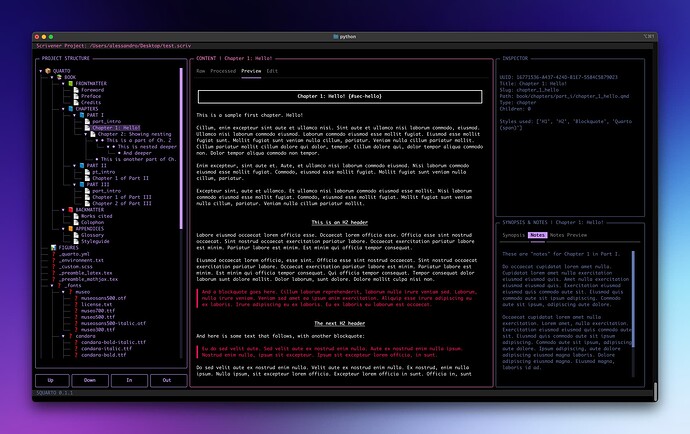The width and height of the screenshot is (690, 434).
Task: Click the Chapter 2 of Part III document icon
Action: pos(88,203)
